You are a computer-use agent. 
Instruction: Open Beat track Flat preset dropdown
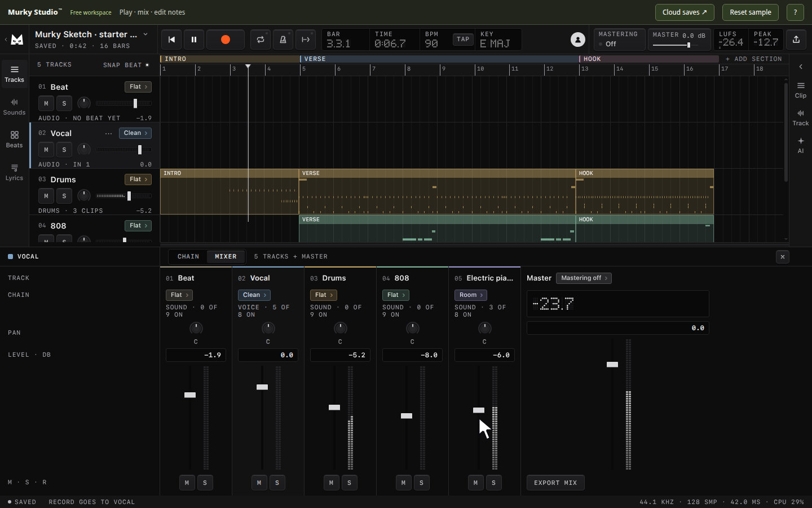138,87
